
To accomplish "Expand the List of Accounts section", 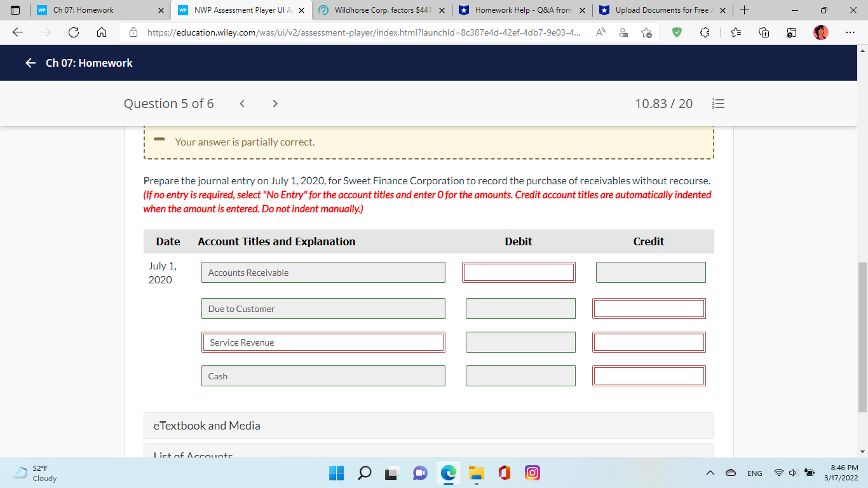I will point(429,454).
